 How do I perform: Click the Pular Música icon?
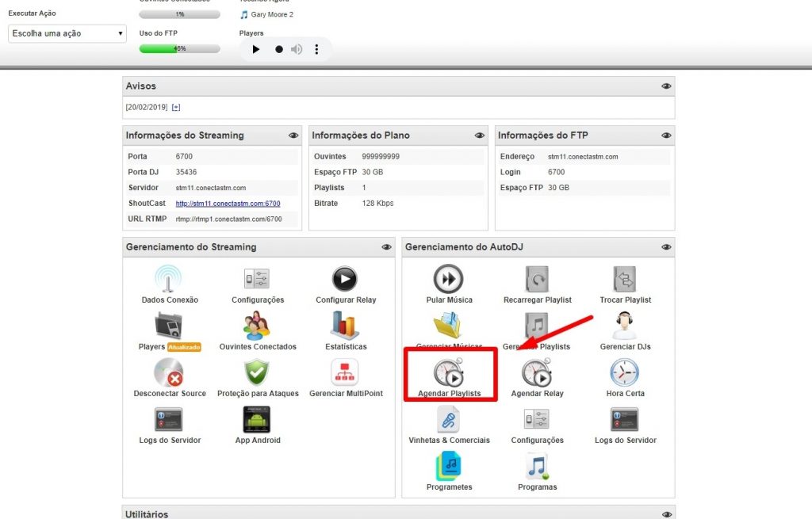click(449, 279)
